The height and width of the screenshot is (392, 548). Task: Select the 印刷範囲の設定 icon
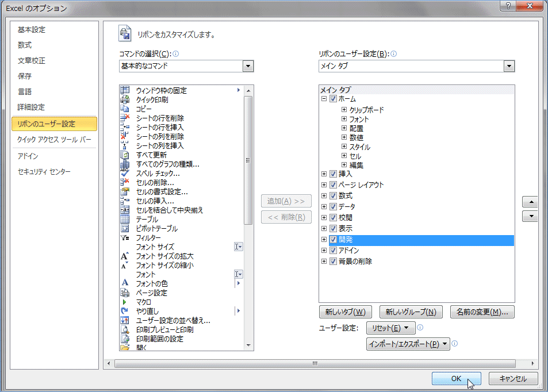coord(125,339)
